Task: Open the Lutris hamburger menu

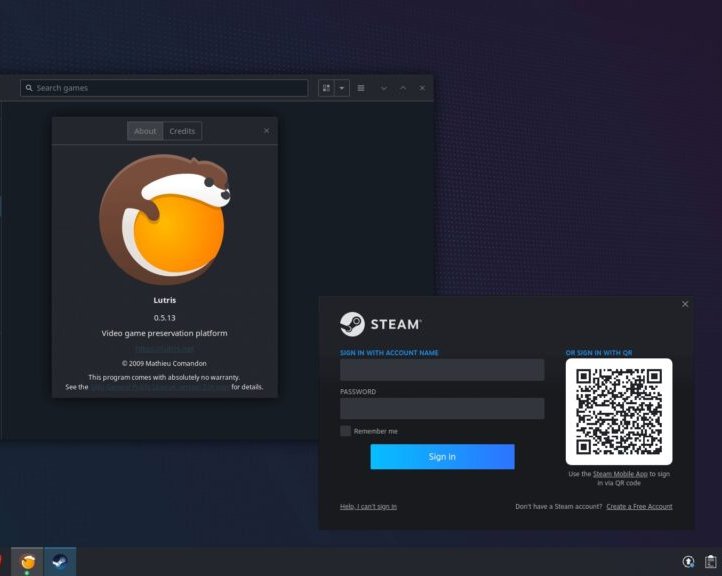Action: [x=361, y=88]
